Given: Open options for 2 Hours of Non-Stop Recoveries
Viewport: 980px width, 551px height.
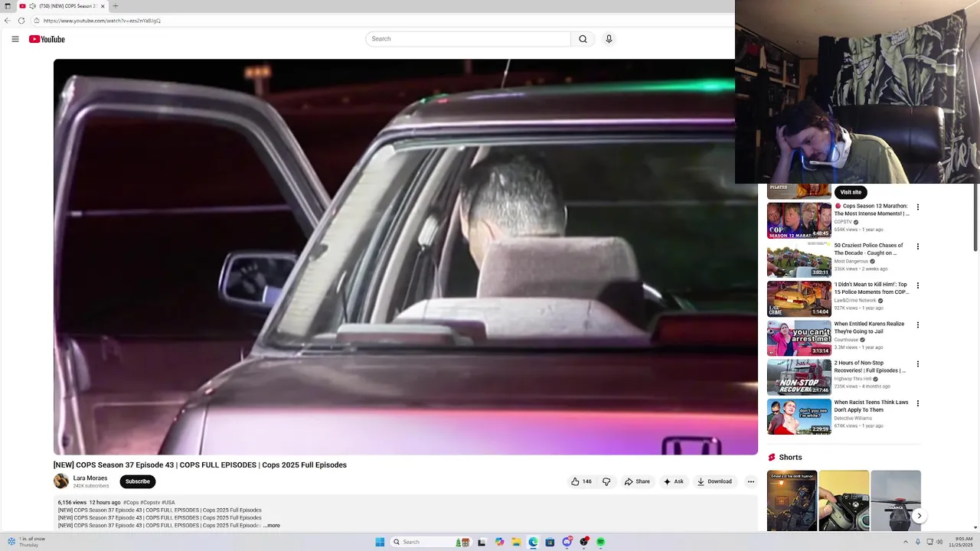Looking at the screenshot, I should [x=918, y=364].
